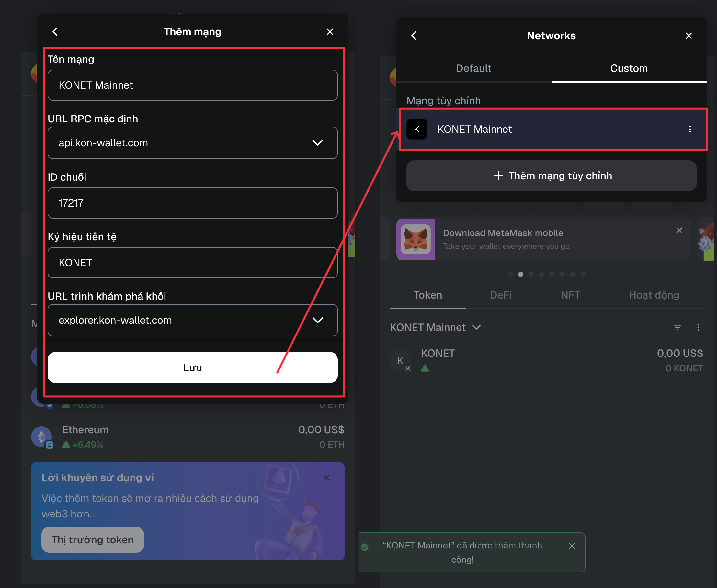Edit the Ký hiệu tiền tệ field

(x=192, y=263)
